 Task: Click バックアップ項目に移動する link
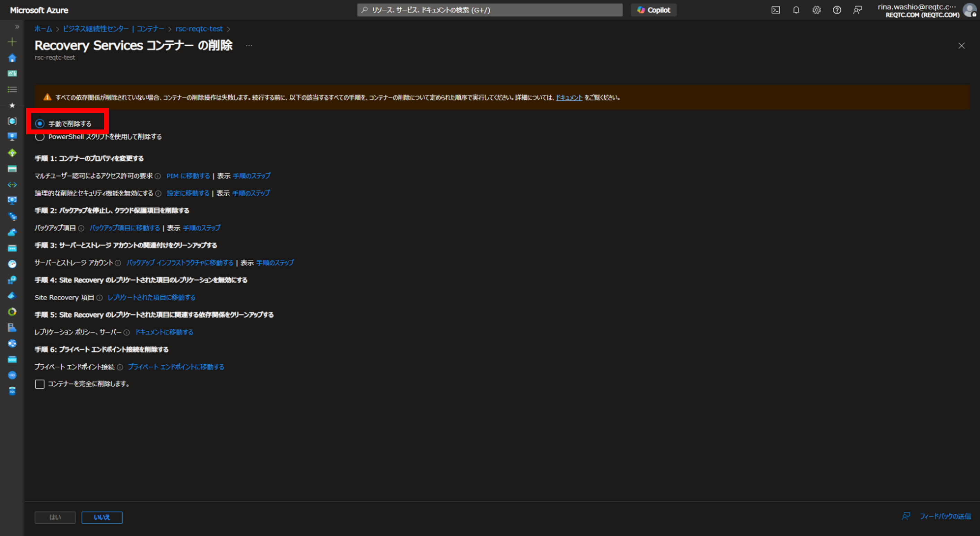click(x=124, y=228)
